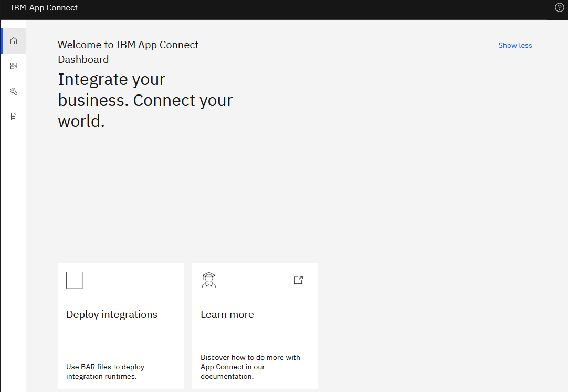
Task: Open the Dashboard tiles icon in sidebar
Action: coord(14,66)
